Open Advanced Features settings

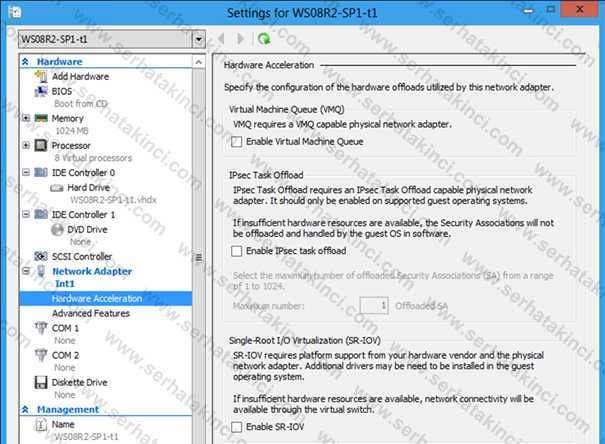pyautogui.click(x=91, y=313)
